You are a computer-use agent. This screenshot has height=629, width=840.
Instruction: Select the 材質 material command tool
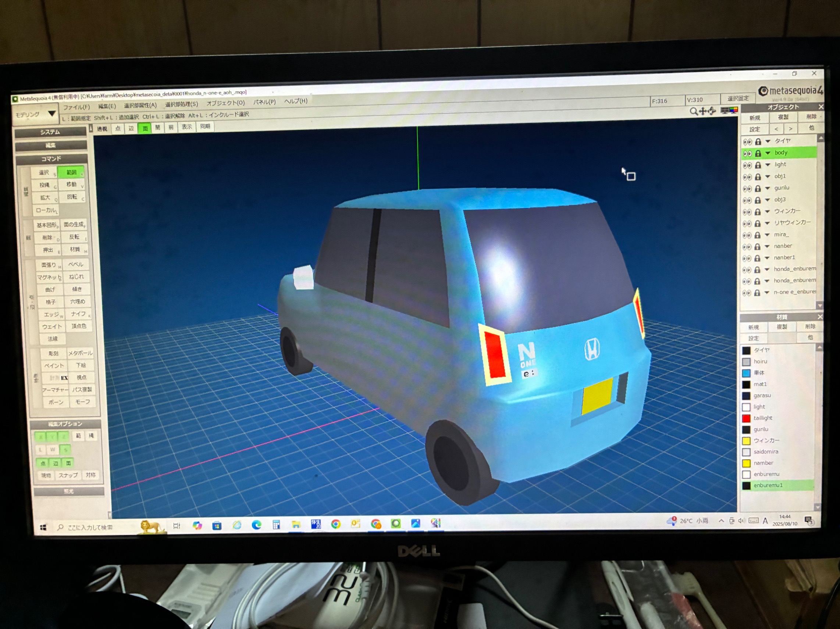(x=75, y=249)
